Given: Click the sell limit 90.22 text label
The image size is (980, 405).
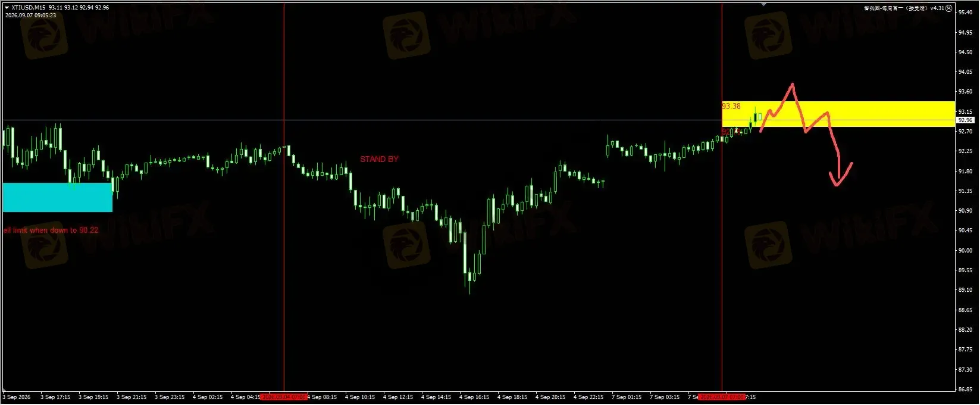Looking at the screenshot, I should 51,230.
